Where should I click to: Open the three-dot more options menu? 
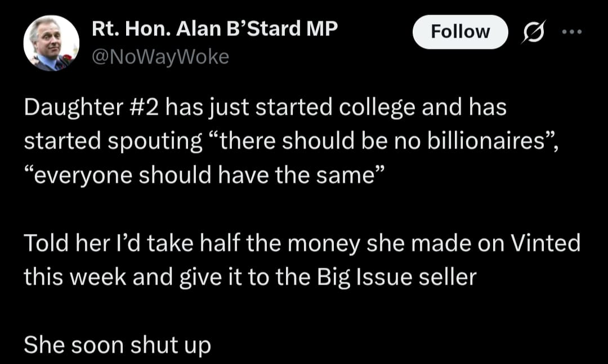point(572,32)
